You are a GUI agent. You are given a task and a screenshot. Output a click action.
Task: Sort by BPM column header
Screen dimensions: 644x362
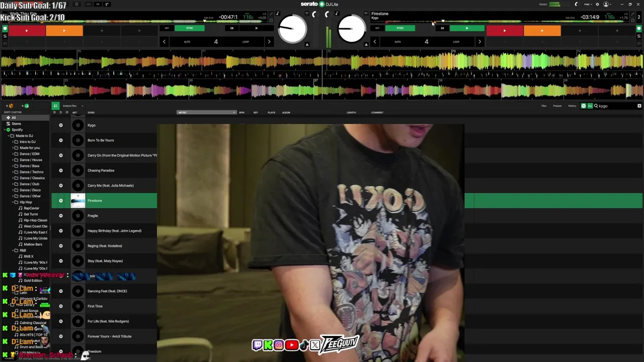coord(242,113)
